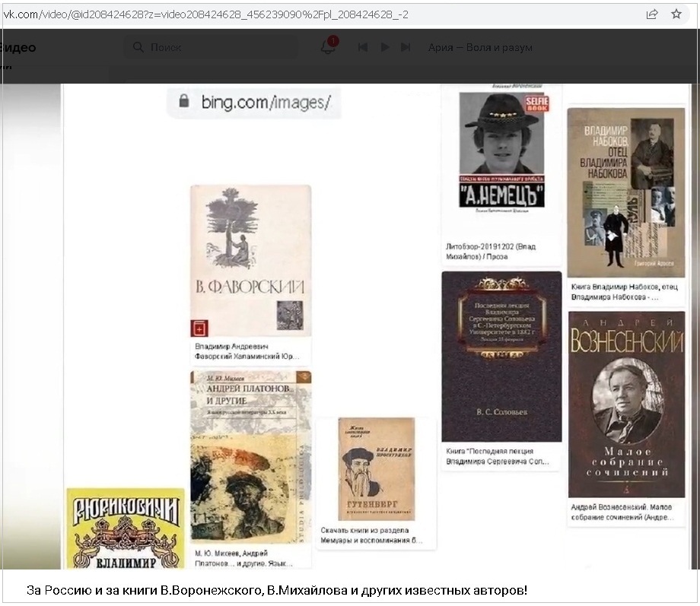Click the red bookmark icon on Фаворский cover
700x606 pixels.
(199, 328)
